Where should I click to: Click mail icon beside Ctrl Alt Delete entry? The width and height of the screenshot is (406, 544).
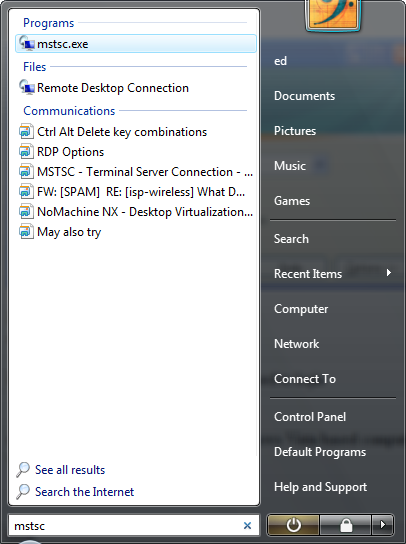click(26, 132)
